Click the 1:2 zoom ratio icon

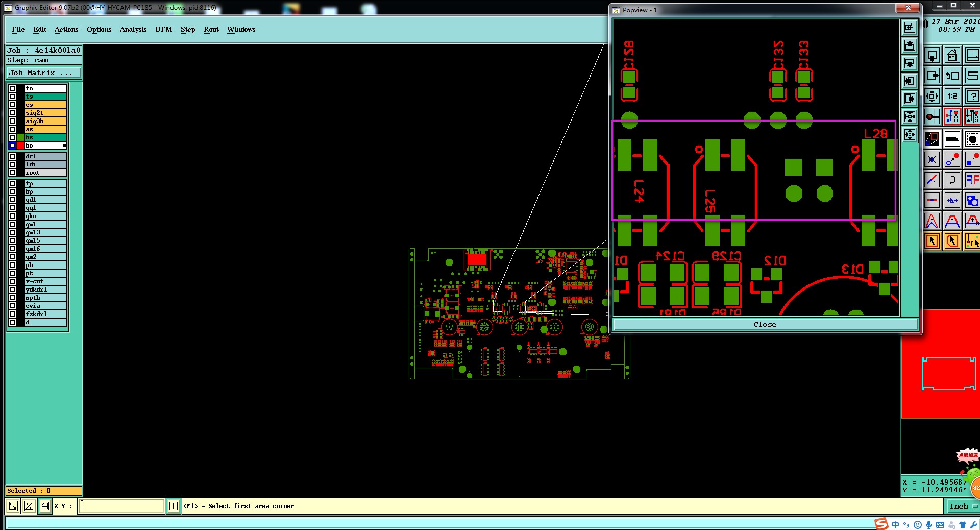(952, 96)
